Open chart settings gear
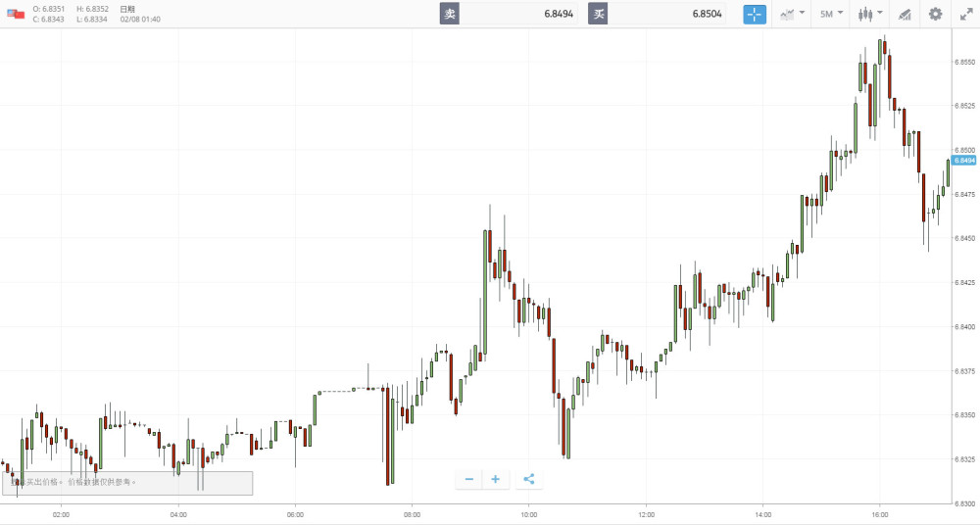Image resolution: width=980 pixels, height=525 pixels. pyautogui.click(x=935, y=14)
